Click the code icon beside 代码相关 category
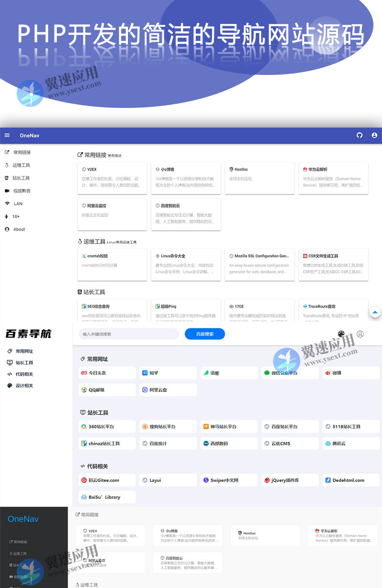Screen dimensions: 382x588 point(10,374)
